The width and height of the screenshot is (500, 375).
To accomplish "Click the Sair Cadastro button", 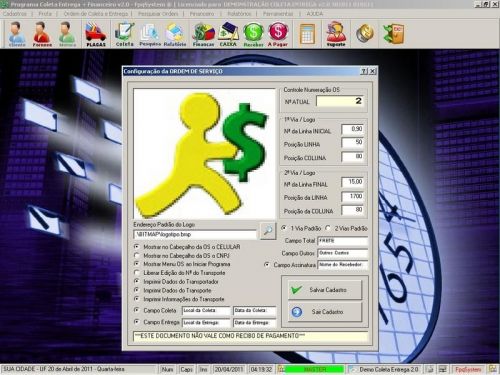I will click(325, 312).
